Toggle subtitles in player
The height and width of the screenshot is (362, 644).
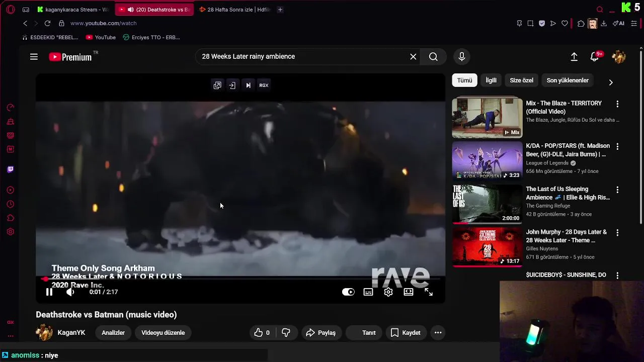pos(368,292)
